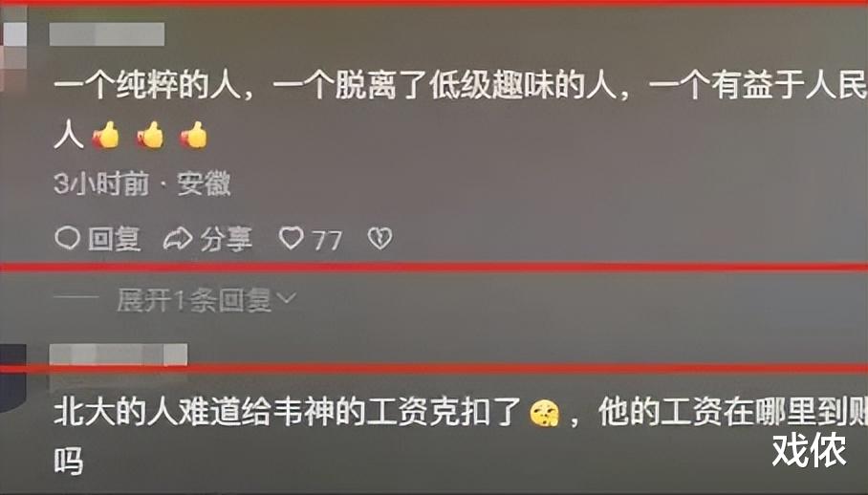Click the 77 likes count
The image size is (868, 495).
point(327,241)
